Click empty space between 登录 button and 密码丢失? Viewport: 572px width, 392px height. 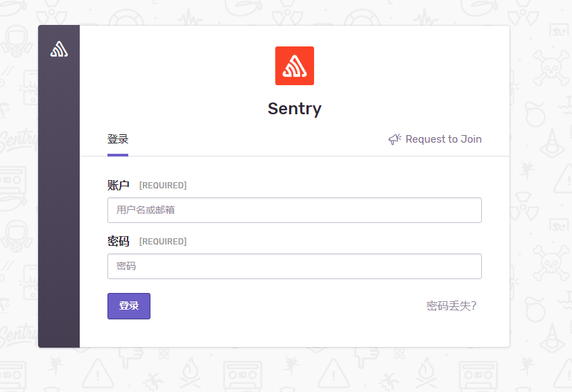coord(288,306)
